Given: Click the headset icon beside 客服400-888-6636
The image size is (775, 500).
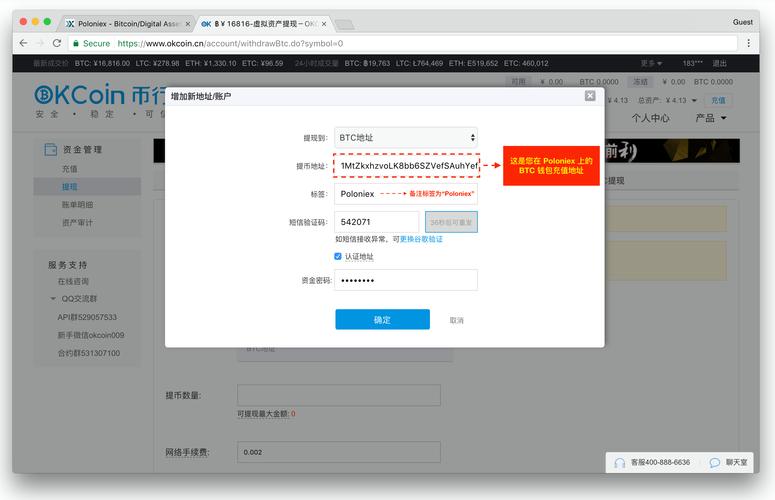Looking at the screenshot, I should [x=620, y=463].
